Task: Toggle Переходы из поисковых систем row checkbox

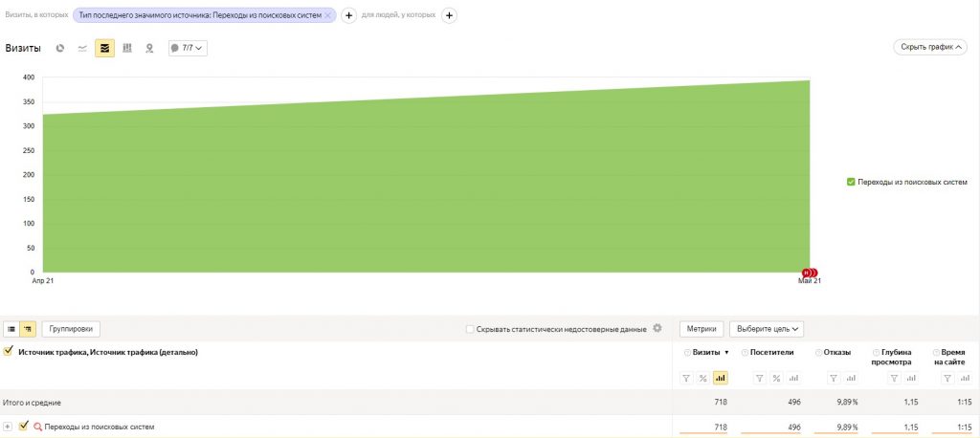Action: (24, 427)
